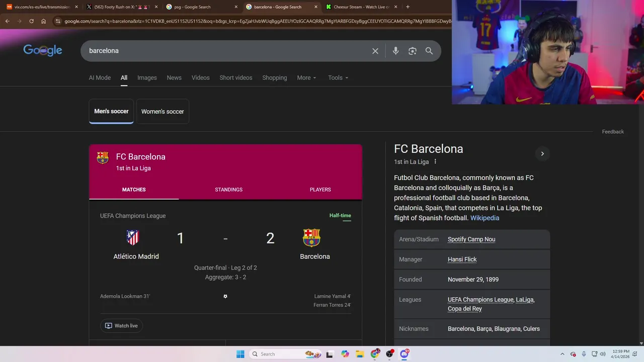The height and width of the screenshot is (362, 644).
Task: Open the Spotify Camp Nou link
Action: coord(471,239)
